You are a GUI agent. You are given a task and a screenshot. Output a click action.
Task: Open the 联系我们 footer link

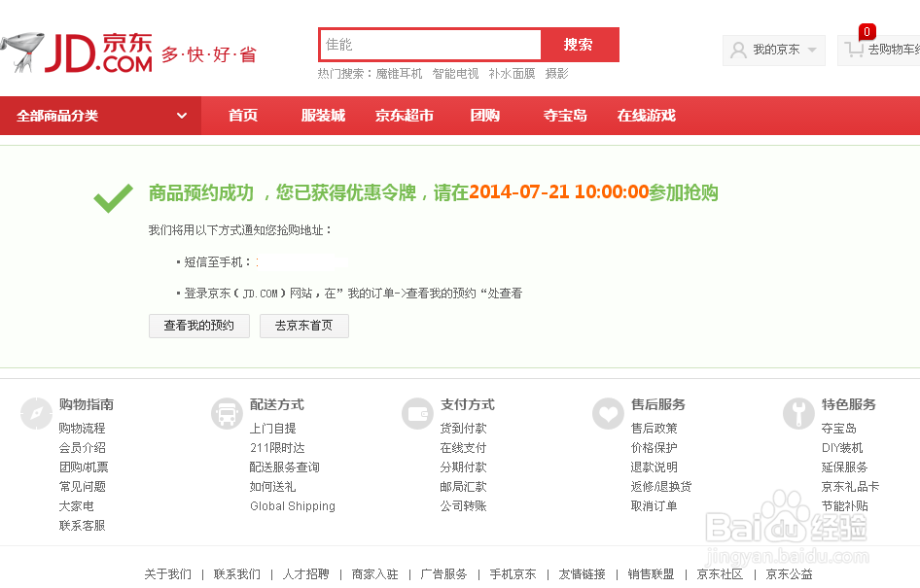point(237,574)
